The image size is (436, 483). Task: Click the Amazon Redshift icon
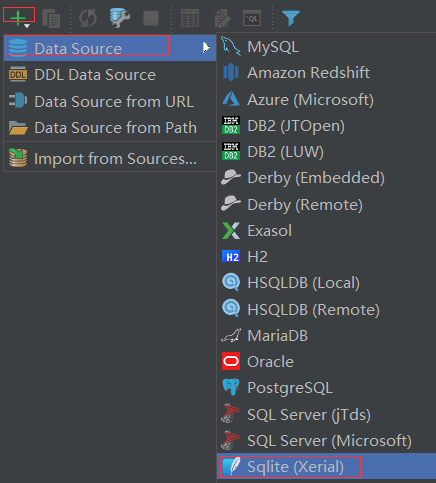231,72
